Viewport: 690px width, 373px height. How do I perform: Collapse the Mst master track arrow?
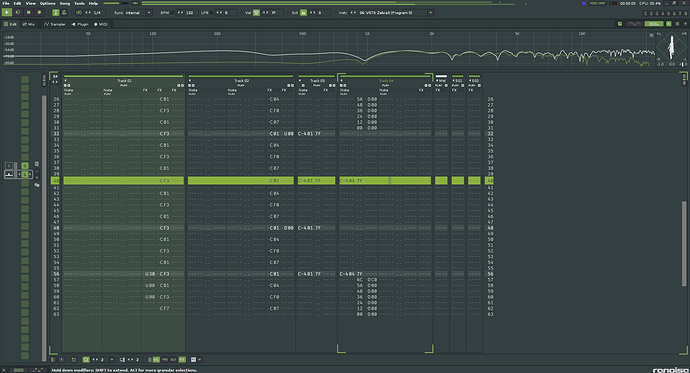pos(437,80)
